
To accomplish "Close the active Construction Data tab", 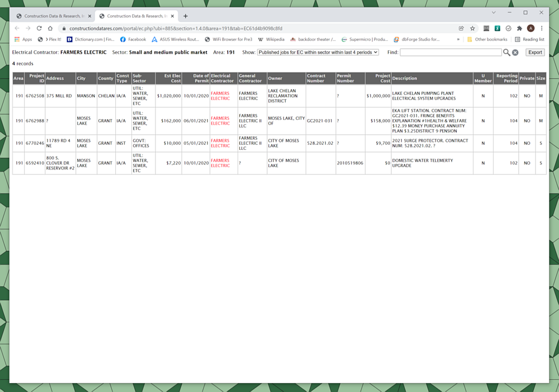I will (x=172, y=16).
